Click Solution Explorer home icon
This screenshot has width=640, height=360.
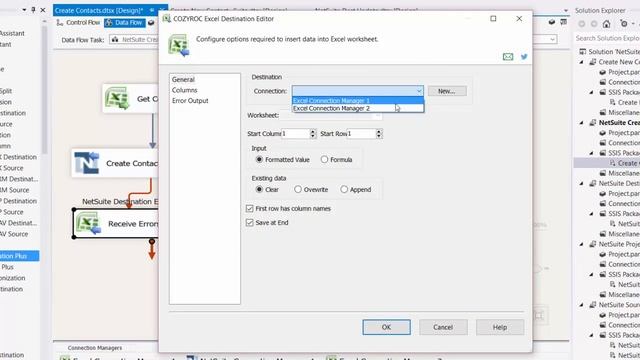coord(607,24)
